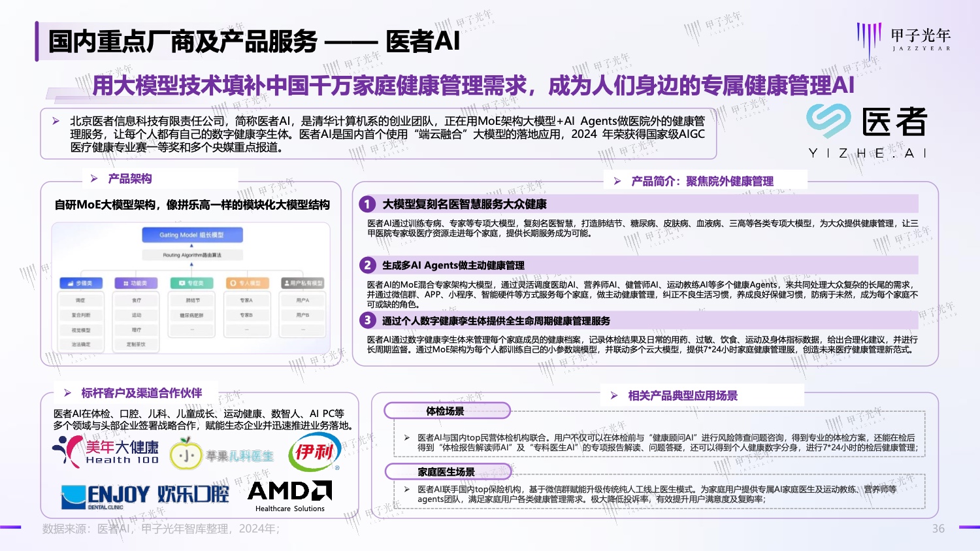Viewport: 980px width, 551px height.
Task: Click the numbered circle 3 badge
Action: (367, 320)
